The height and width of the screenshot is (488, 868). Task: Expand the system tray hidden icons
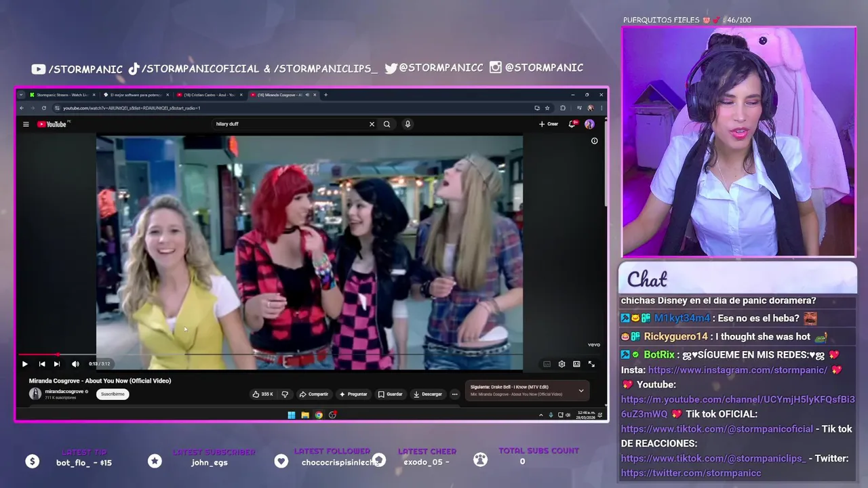[x=541, y=415]
